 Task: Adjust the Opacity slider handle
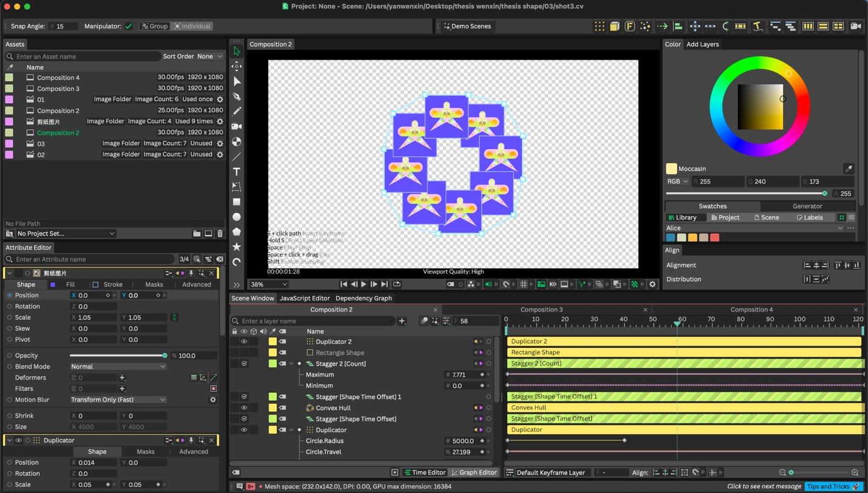point(165,356)
